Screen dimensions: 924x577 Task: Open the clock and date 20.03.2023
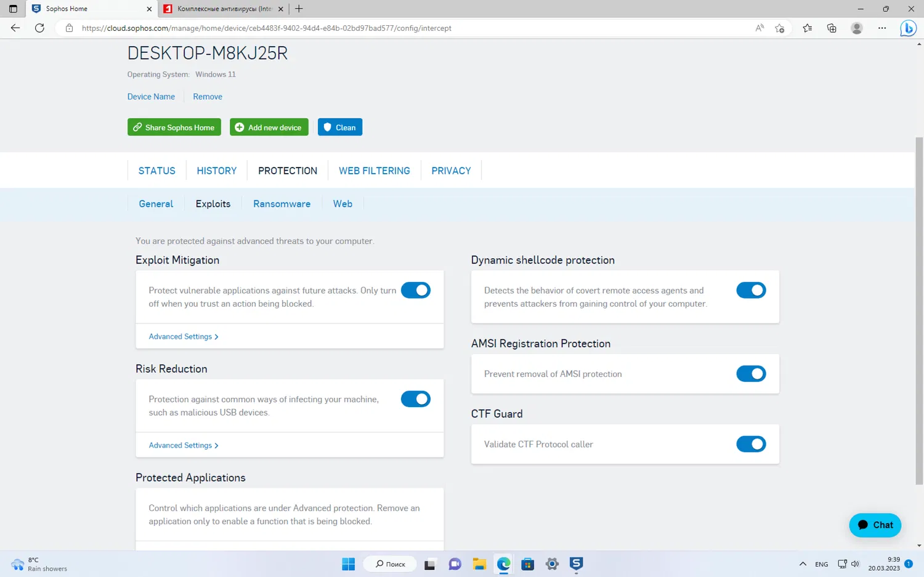[x=884, y=564]
